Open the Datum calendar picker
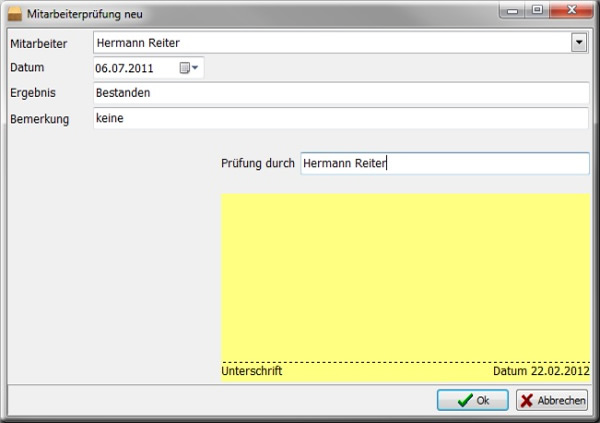600x423 pixels. pos(189,68)
